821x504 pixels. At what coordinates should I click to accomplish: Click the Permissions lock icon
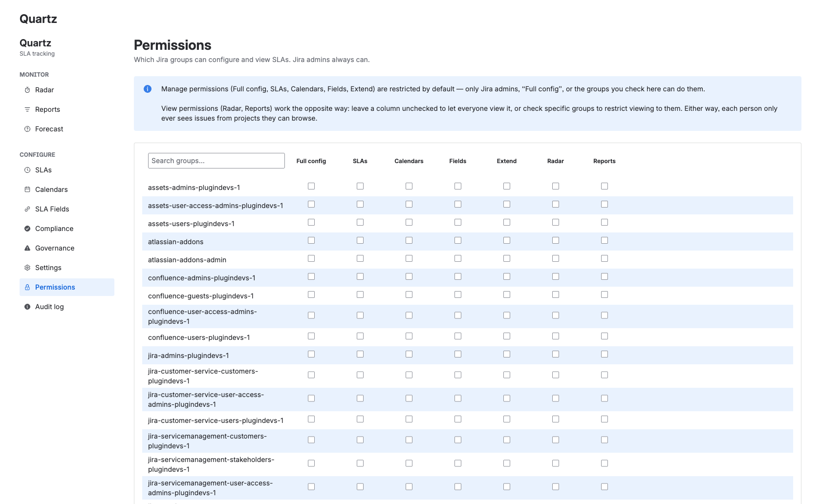[x=27, y=287]
